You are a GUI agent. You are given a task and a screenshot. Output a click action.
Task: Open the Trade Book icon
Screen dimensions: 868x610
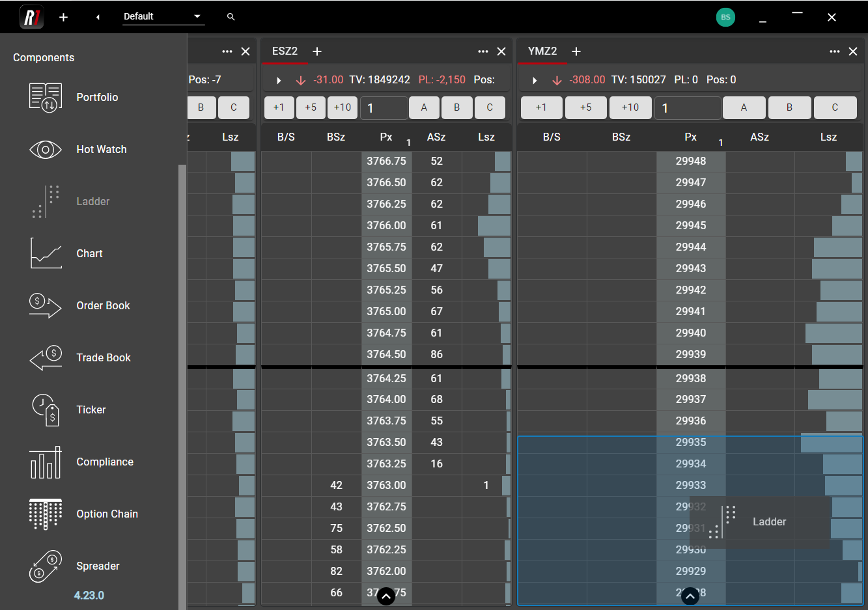pos(46,357)
